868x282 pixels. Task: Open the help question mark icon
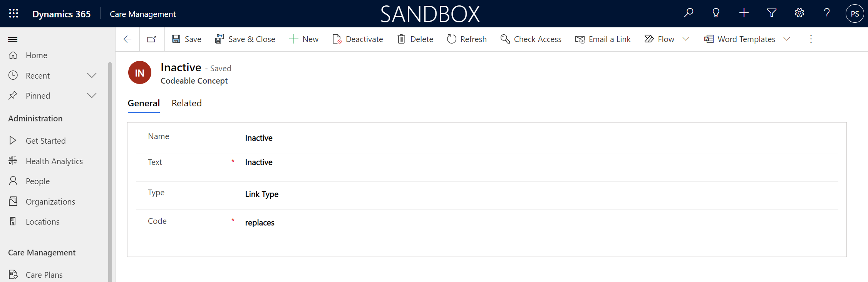[827, 13]
